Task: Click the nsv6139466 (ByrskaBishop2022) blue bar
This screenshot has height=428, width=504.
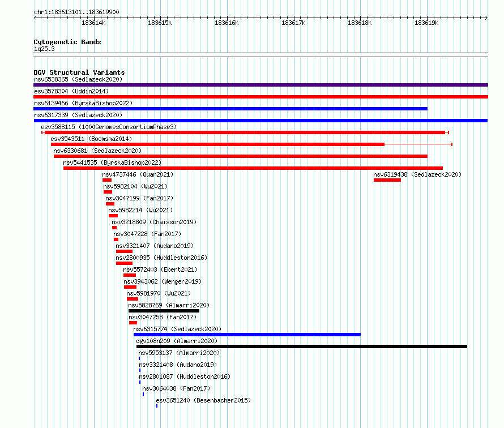Action: pos(230,109)
